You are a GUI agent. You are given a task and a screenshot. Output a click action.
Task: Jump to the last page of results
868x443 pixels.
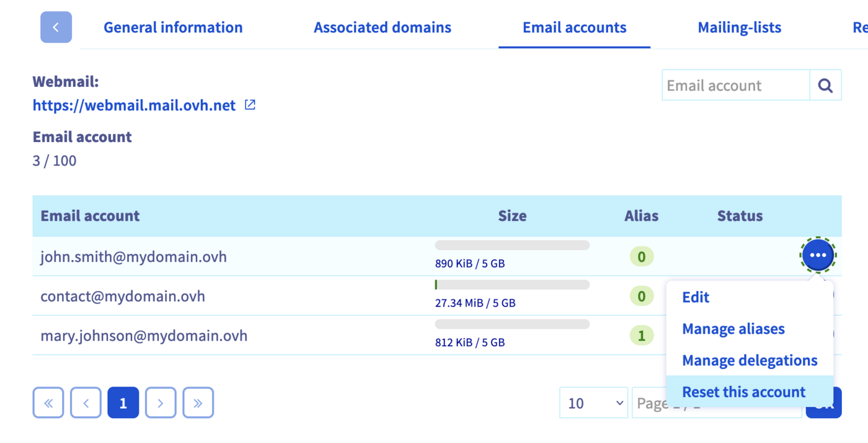click(198, 403)
